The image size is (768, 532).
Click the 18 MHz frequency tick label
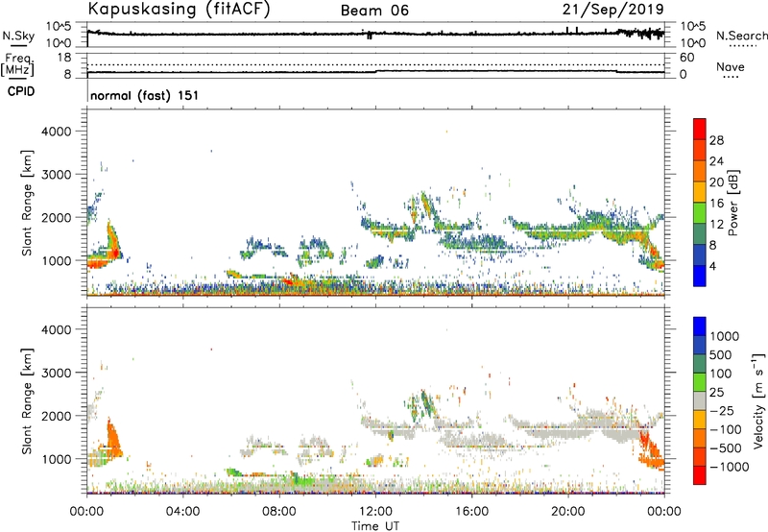click(x=64, y=58)
